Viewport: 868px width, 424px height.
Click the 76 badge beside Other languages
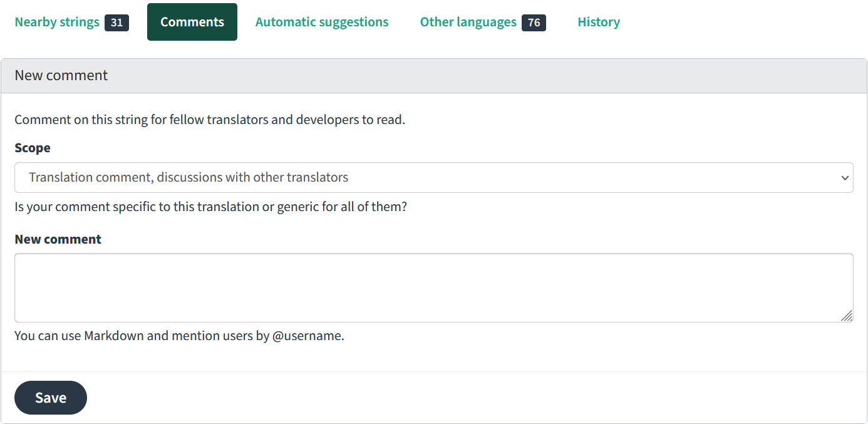[x=534, y=23]
